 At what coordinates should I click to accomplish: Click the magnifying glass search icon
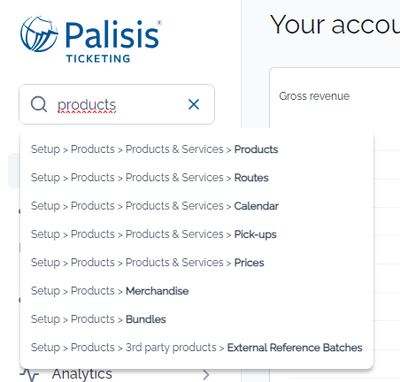click(39, 104)
